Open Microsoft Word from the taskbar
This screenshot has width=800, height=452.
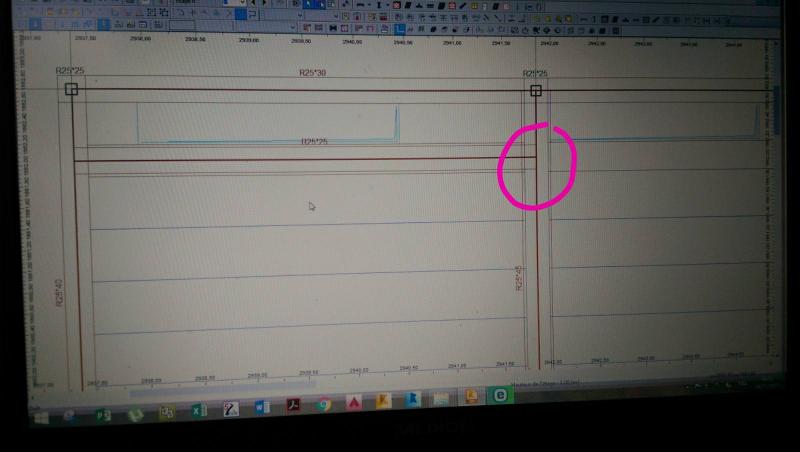tap(262, 407)
